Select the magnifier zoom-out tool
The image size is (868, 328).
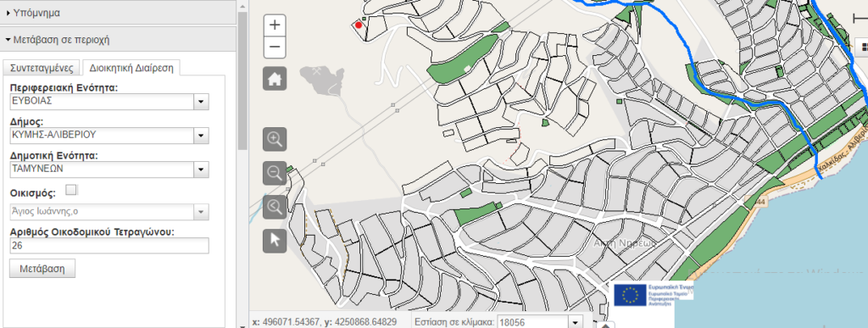275,173
